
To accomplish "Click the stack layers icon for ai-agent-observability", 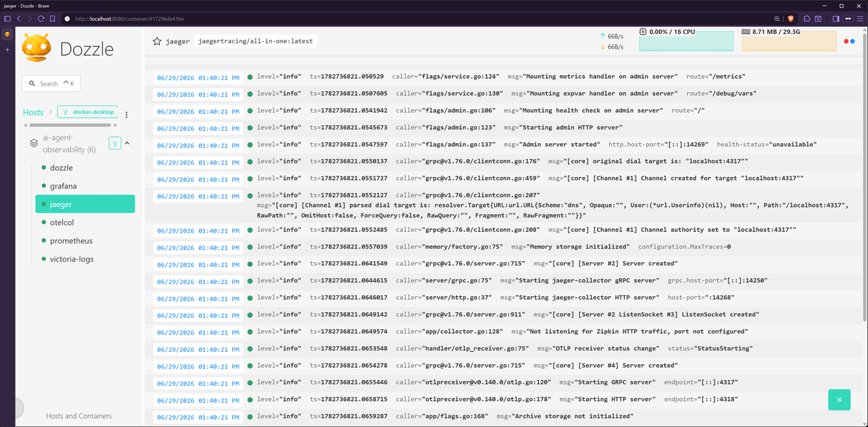I will [x=33, y=143].
